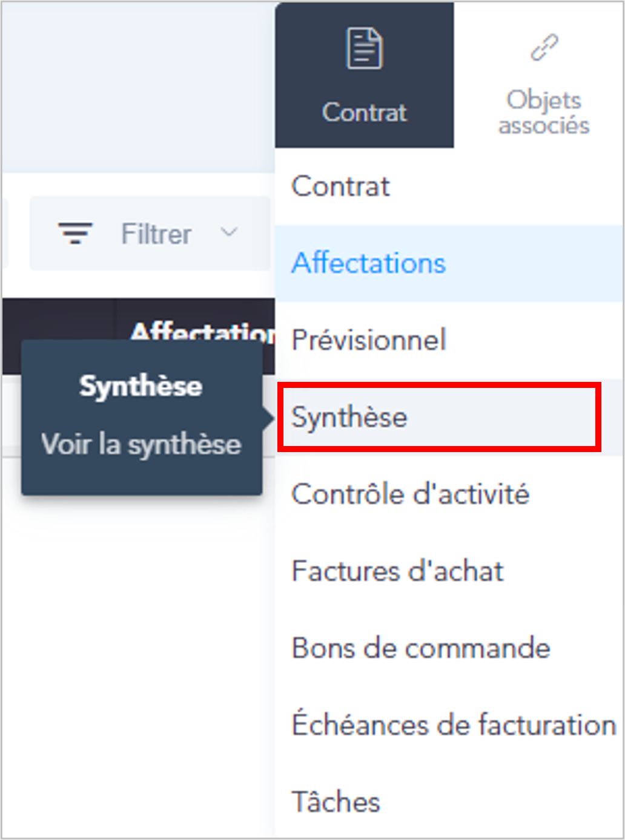This screenshot has height=840, width=625.
Task: Click the Contrat document icon
Action: 364,48
